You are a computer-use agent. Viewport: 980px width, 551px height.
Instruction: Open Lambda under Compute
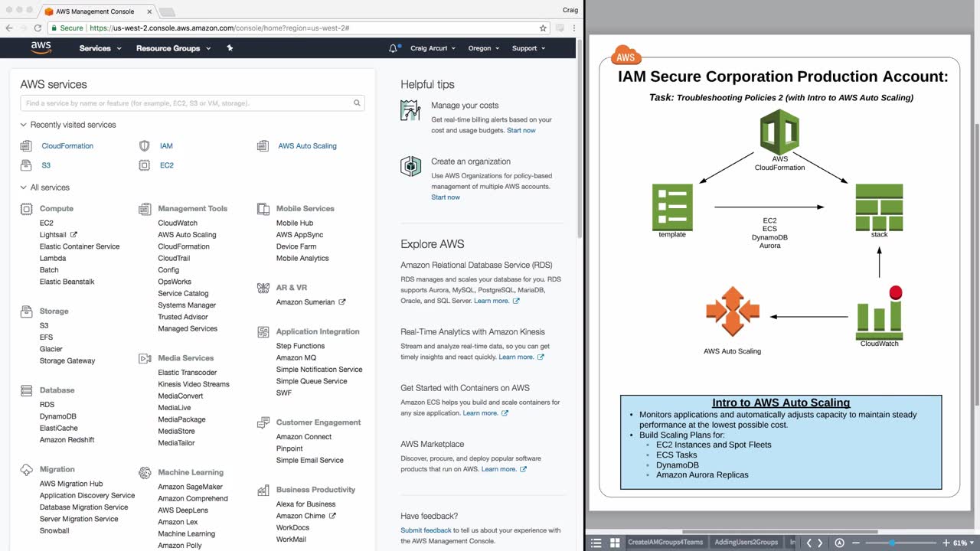tap(53, 259)
